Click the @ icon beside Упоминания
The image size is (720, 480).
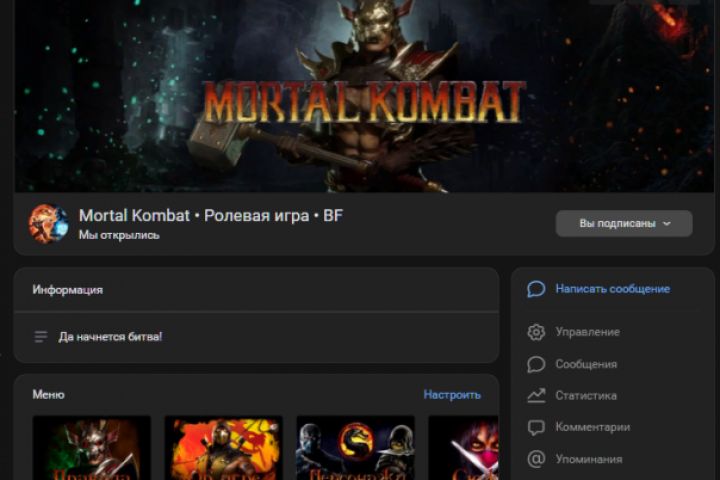click(536, 459)
